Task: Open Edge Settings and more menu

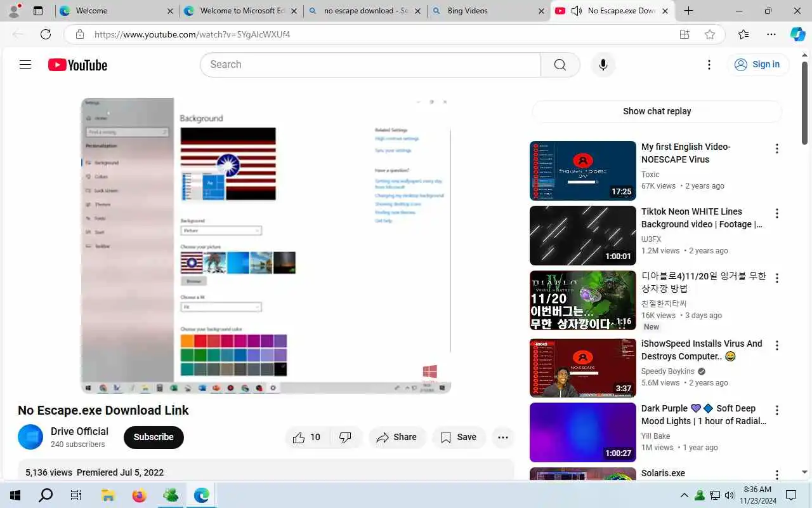Action: [x=771, y=34]
